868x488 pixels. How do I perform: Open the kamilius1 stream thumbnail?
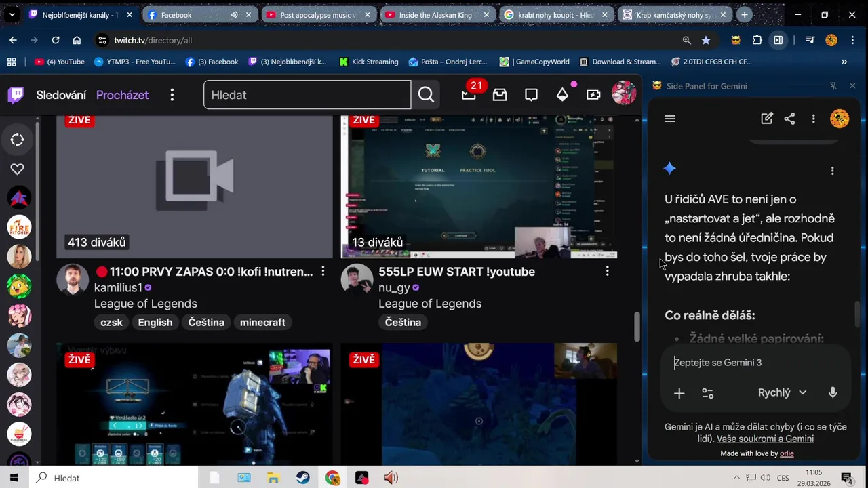coord(195,186)
